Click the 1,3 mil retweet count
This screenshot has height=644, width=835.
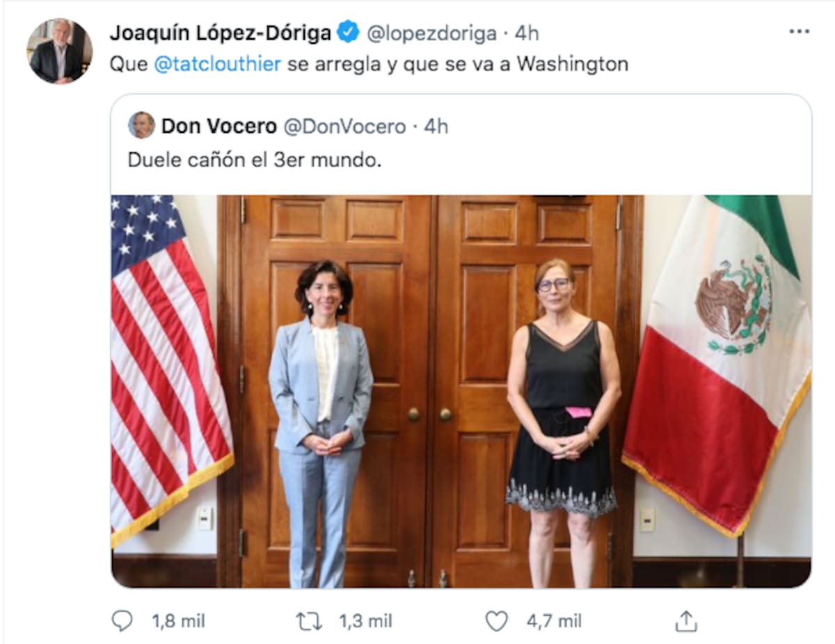[365, 621]
